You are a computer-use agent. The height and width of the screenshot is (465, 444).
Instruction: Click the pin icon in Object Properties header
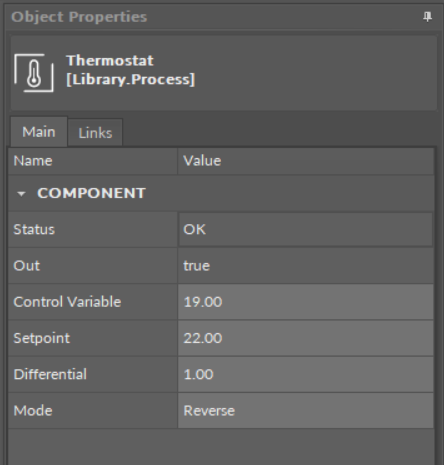pyautogui.click(x=427, y=16)
